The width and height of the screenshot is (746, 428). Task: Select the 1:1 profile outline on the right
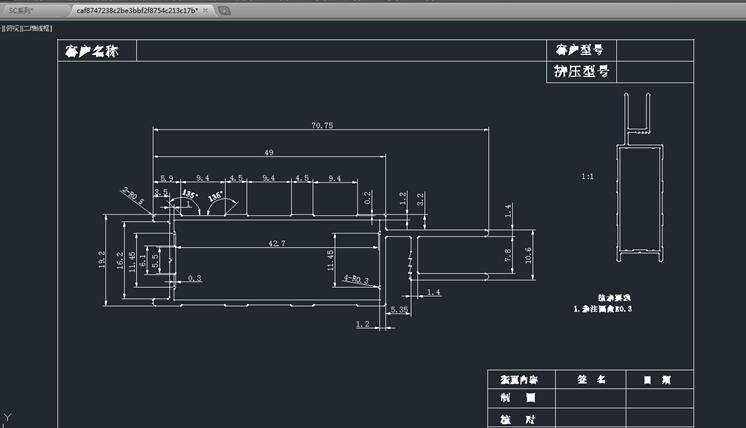640,177
